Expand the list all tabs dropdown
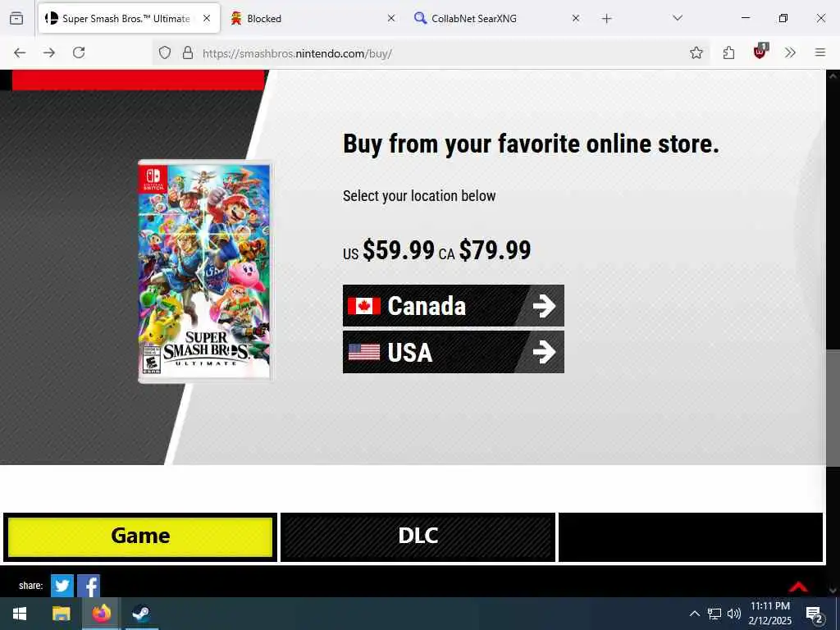Screen dimensions: 840x630 677,18
